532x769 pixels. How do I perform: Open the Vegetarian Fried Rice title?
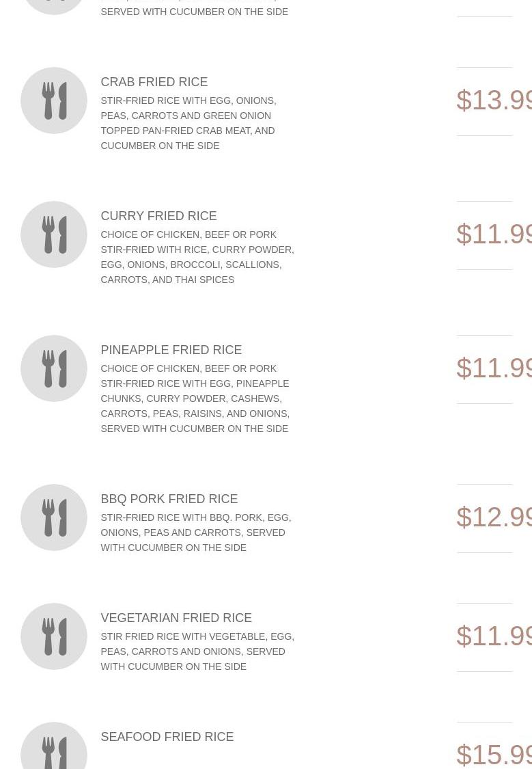(176, 618)
